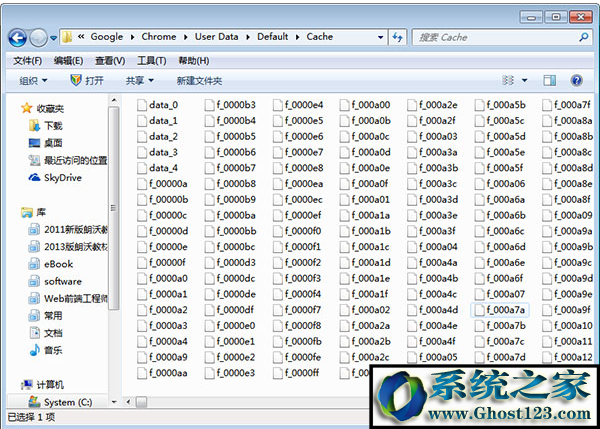The image size is (600, 429).
Task: Click the horizontal scrollbar left arrow
Action: click(x=128, y=401)
